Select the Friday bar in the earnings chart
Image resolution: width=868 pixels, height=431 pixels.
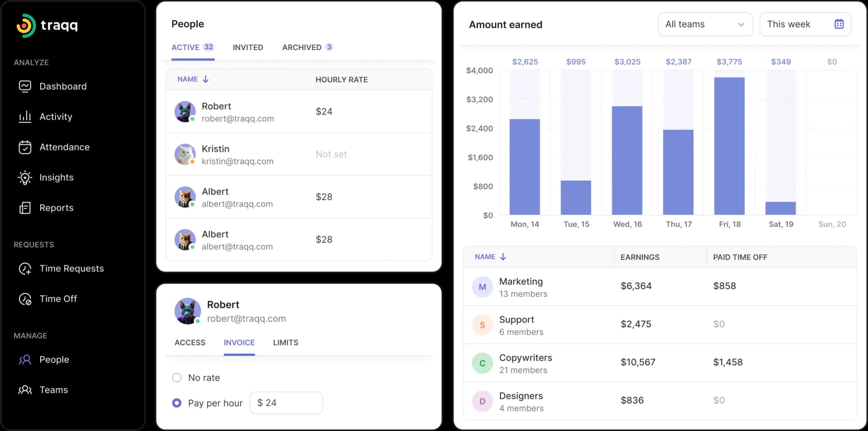(729, 145)
